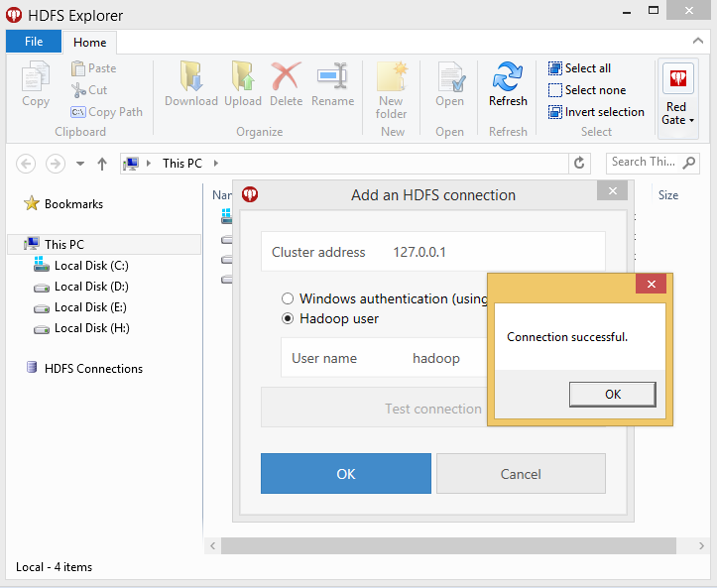The height and width of the screenshot is (588, 717).
Task: Click the Size column header
Action: tap(668, 195)
